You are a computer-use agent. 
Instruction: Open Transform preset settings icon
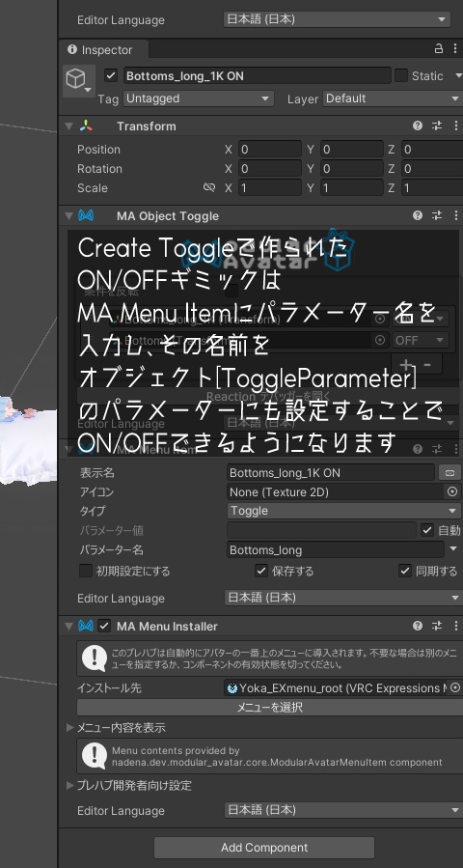coord(437,126)
